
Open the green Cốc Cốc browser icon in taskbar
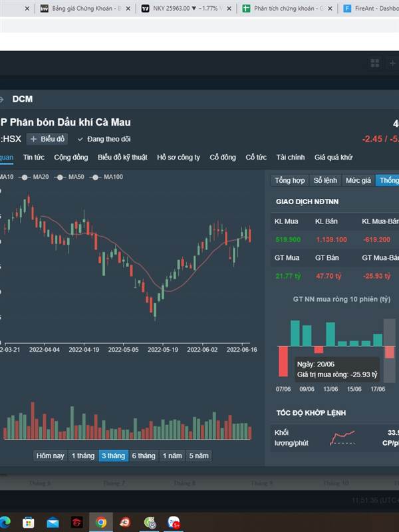pos(150,523)
